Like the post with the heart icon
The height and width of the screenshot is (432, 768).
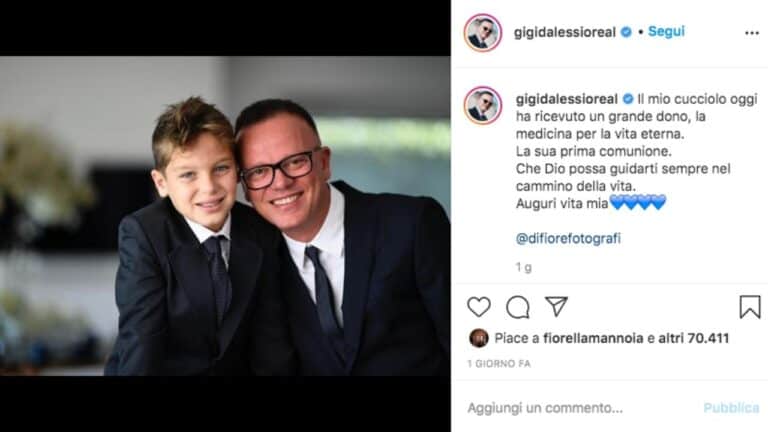(x=479, y=307)
